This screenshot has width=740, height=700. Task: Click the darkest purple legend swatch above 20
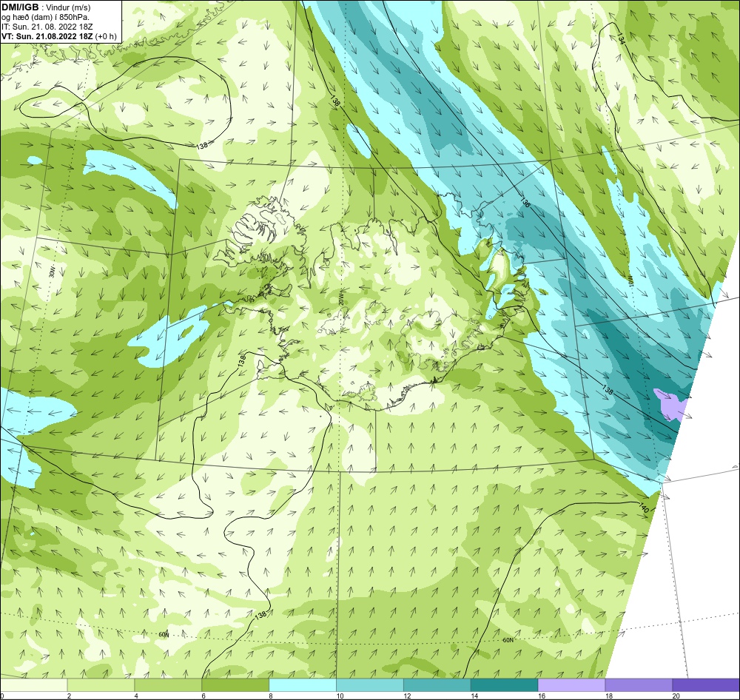point(706,684)
